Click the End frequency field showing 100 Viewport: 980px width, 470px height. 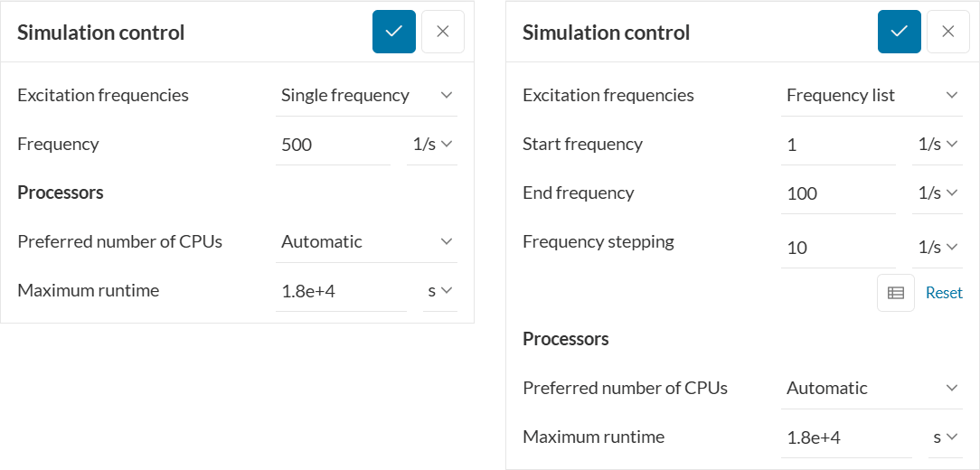[838, 193]
